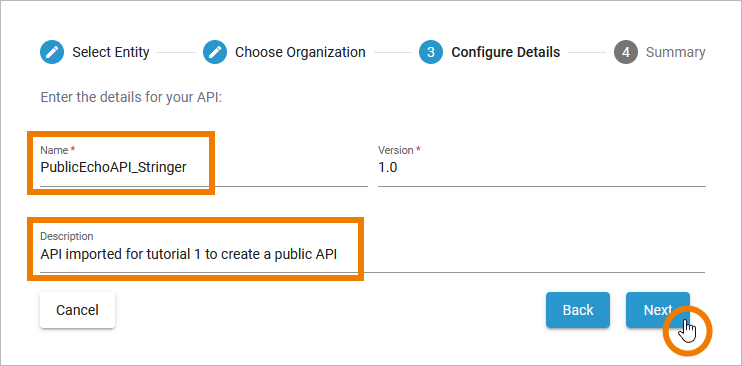Jump to the Summary step label
Viewport: 742px width, 366px height.
[675, 52]
